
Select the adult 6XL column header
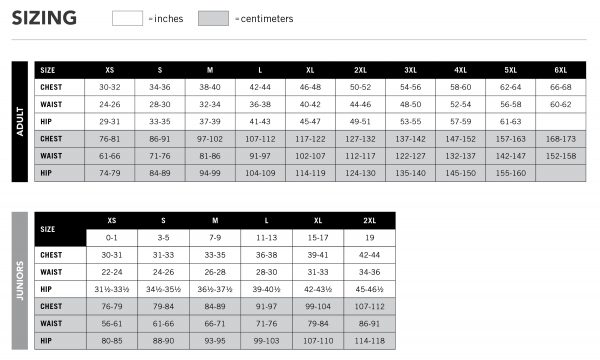pos(561,70)
